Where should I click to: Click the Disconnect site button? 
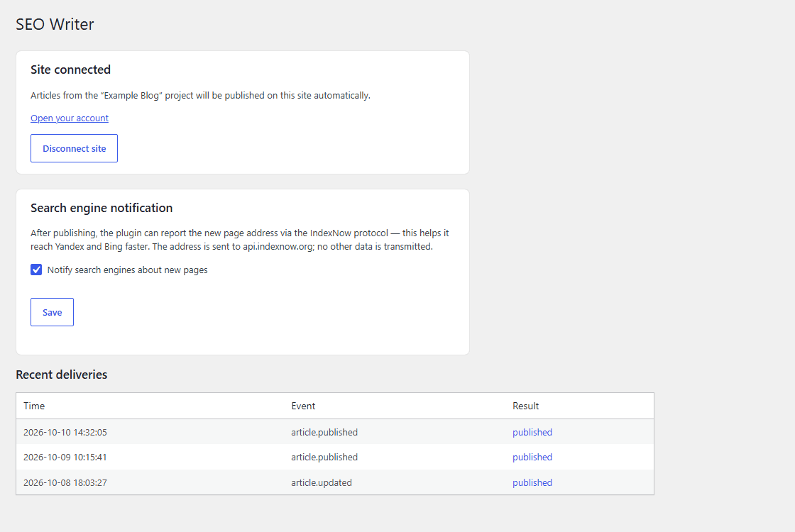(x=74, y=148)
